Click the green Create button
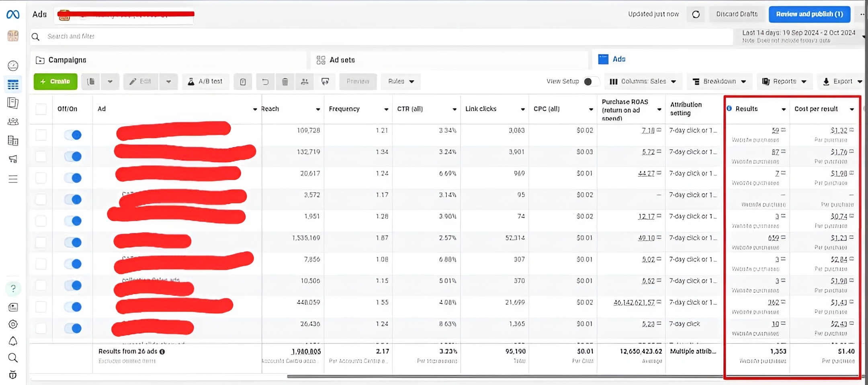Image resolution: width=868 pixels, height=385 pixels. click(55, 82)
